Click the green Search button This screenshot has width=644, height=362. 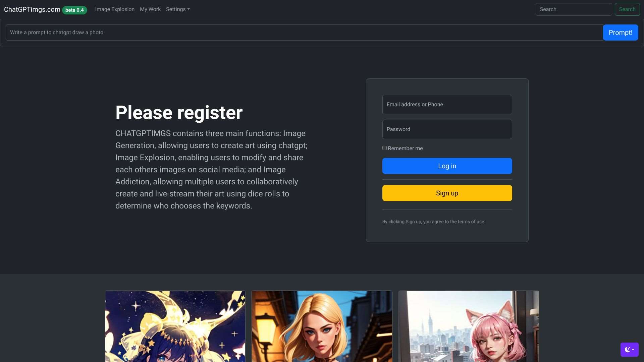point(627,9)
